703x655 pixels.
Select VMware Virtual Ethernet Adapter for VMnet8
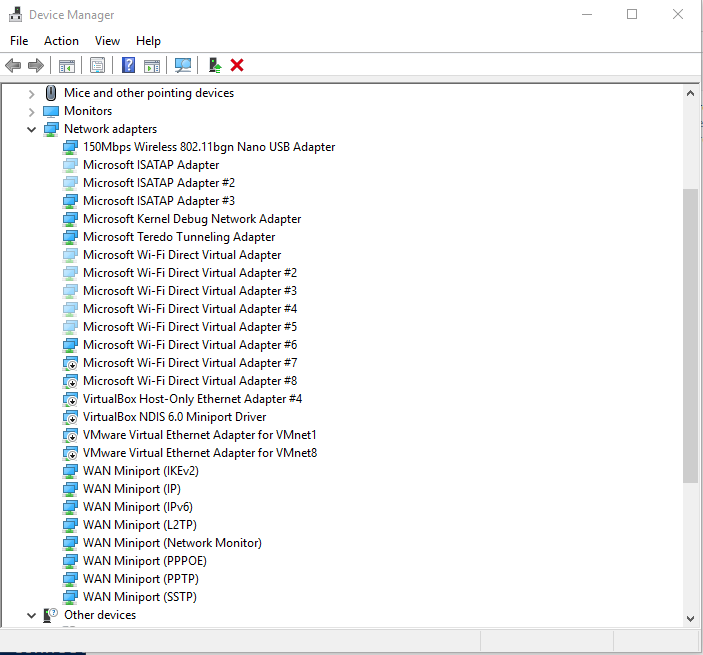199,453
